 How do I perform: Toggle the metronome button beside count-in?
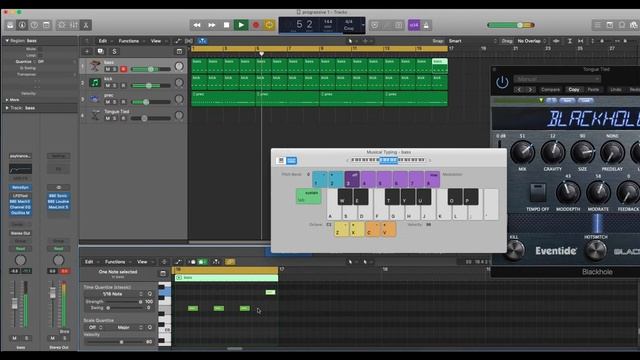pos(426,25)
